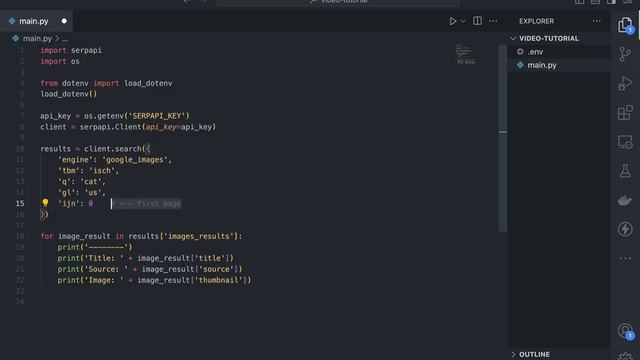Place cursor on 'import serpapi' line
The height and width of the screenshot is (360, 640).
71,50
